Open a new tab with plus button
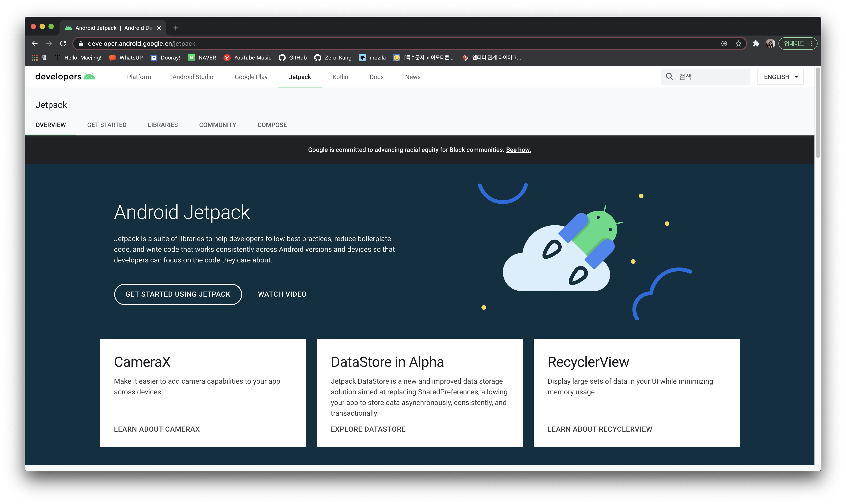 (176, 28)
